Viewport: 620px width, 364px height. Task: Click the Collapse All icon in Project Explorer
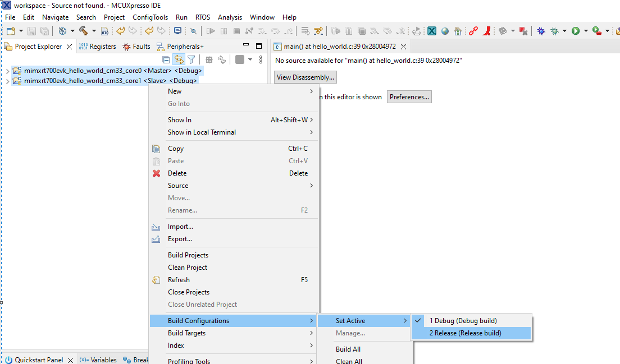point(166,59)
